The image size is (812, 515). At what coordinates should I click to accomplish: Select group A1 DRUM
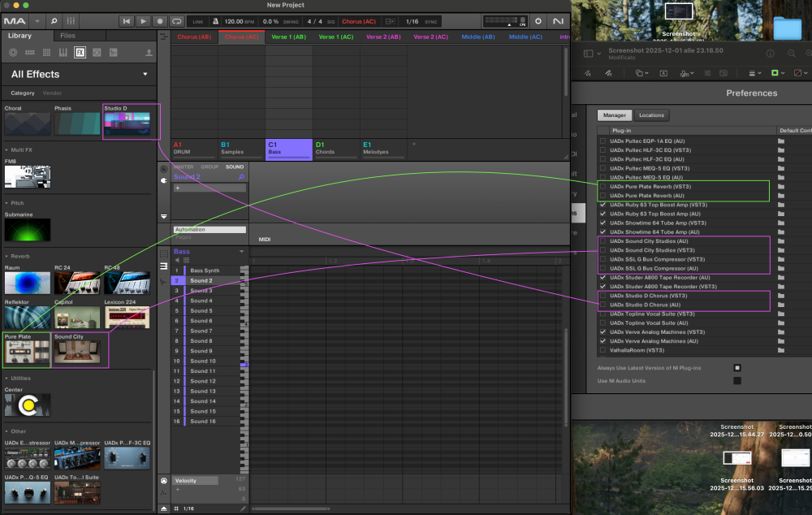(x=194, y=149)
